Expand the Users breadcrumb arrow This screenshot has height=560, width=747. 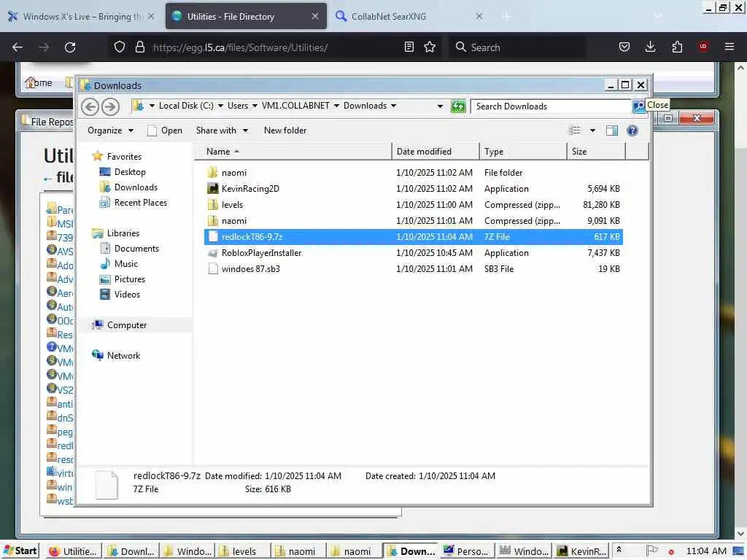coord(255,106)
